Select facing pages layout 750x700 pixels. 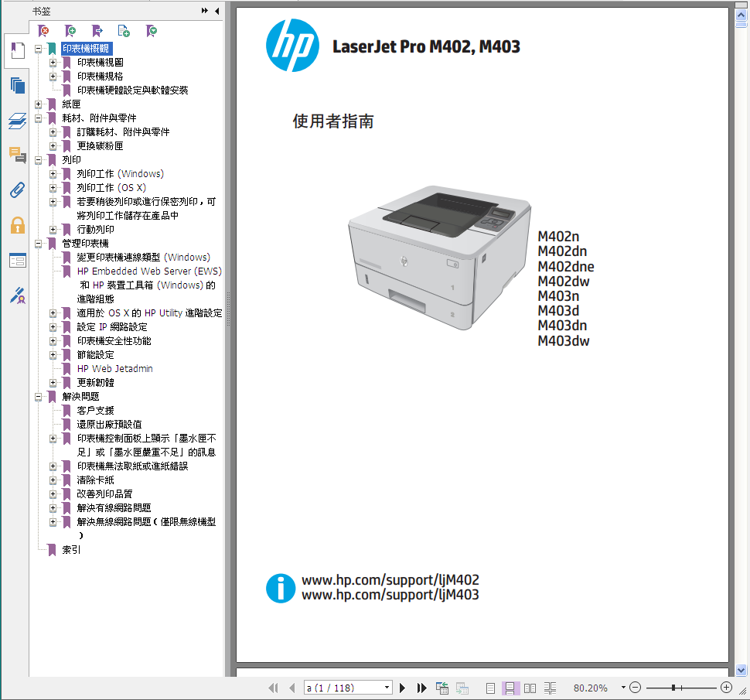[x=530, y=688]
